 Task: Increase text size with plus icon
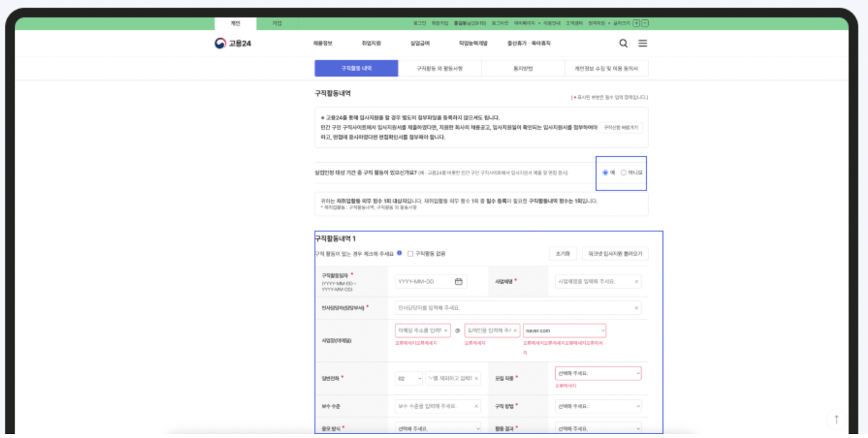(636, 23)
